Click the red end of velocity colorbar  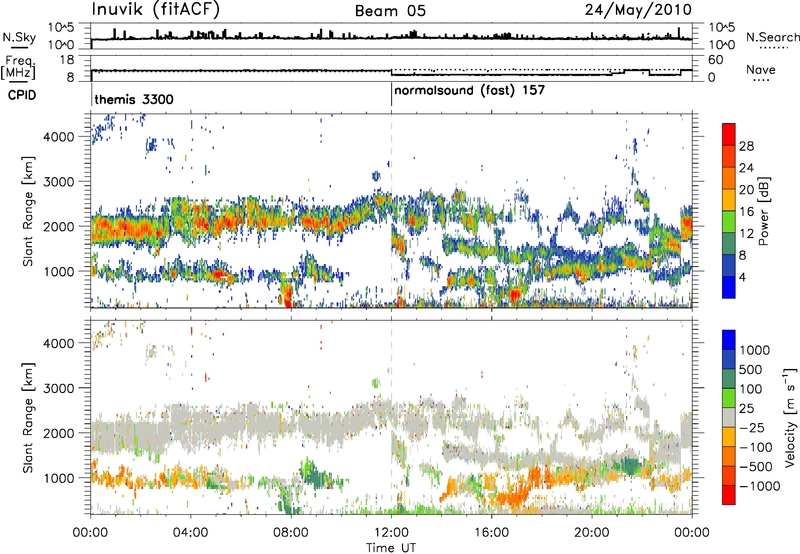pyautogui.click(x=729, y=495)
